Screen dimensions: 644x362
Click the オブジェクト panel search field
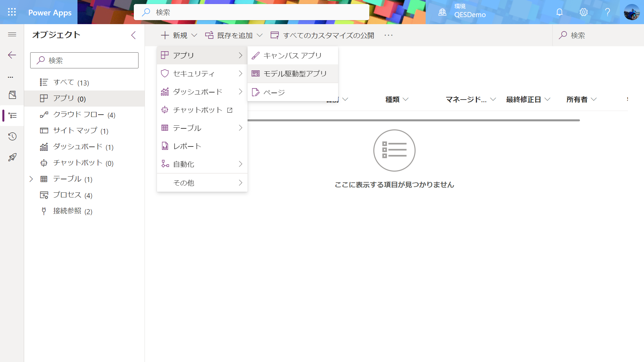pyautogui.click(x=85, y=60)
